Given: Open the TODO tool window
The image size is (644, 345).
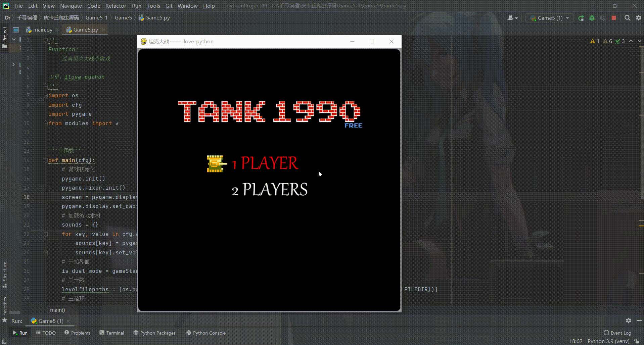Looking at the screenshot, I should pyautogui.click(x=46, y=333).
